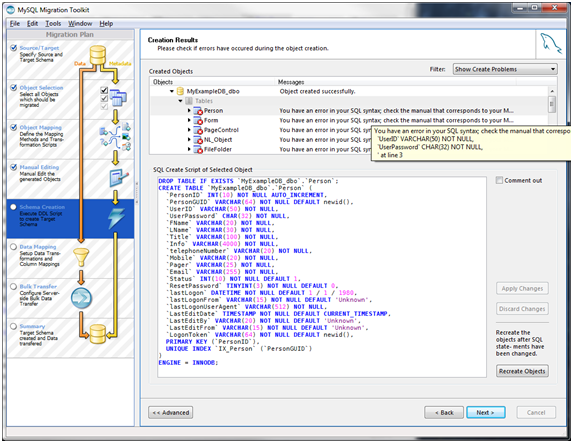Screen dimensions: 573x443
Task: Open the Window menu
Action: point(80,23)
